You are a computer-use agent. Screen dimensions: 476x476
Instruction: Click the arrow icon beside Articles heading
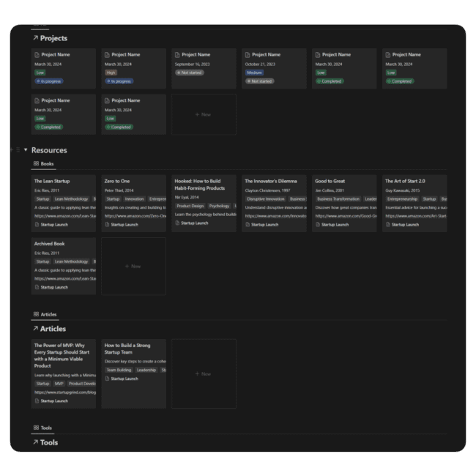click(35, 330)
